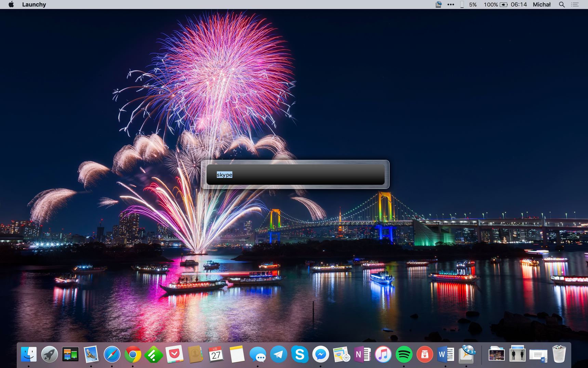Click the Launchy search input field
Viewport: 588px width, 368px height.
295,175
